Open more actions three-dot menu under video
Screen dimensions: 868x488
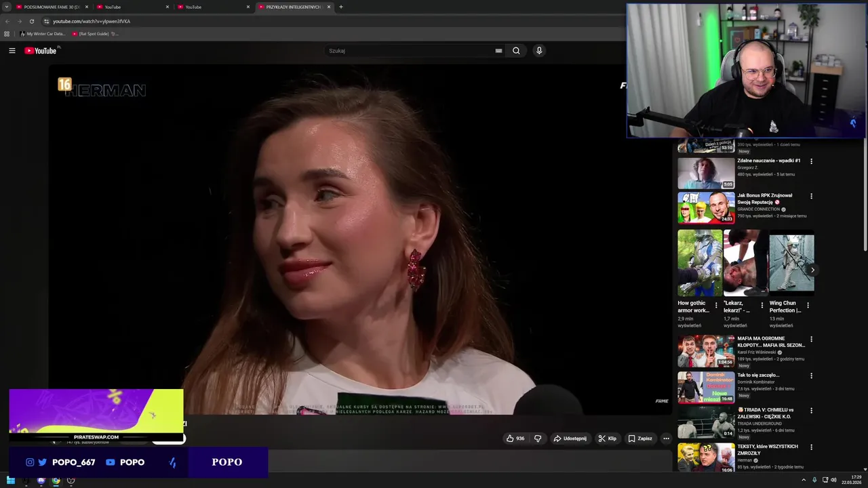tap(666, 439)
